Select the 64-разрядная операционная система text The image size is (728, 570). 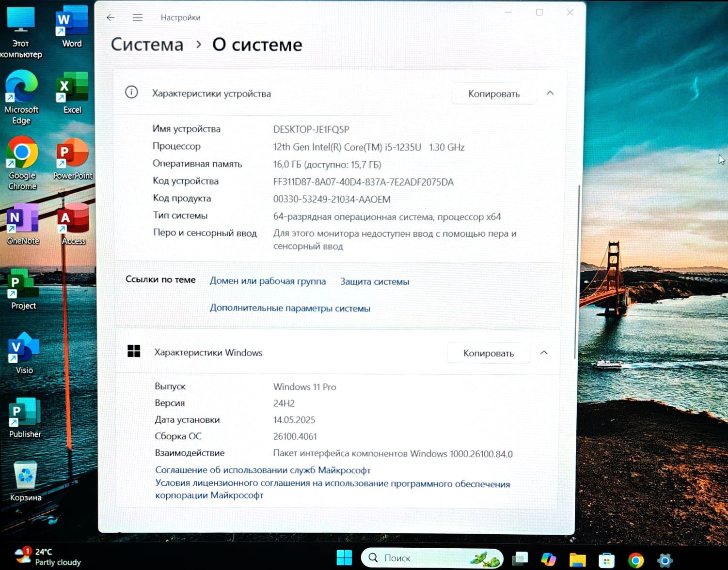387,216
